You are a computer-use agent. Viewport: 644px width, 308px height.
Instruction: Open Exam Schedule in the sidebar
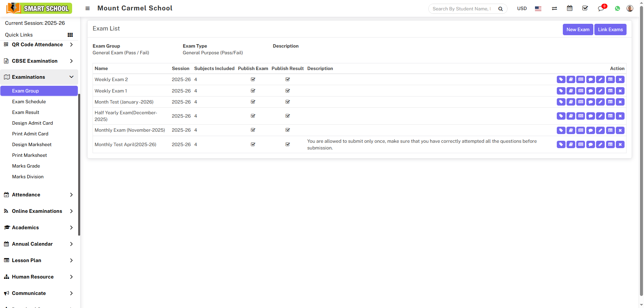(x=29, y=102)
